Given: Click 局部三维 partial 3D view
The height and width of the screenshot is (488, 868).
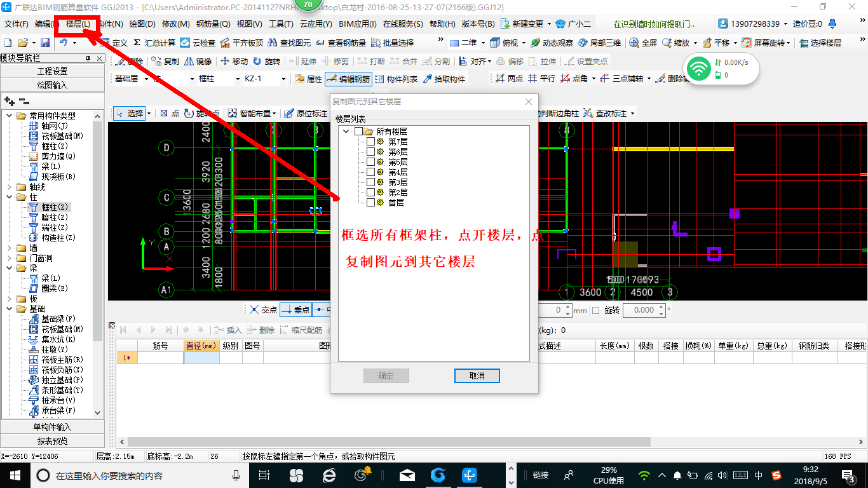Looking at the screenshot, I should coord(599,43).
